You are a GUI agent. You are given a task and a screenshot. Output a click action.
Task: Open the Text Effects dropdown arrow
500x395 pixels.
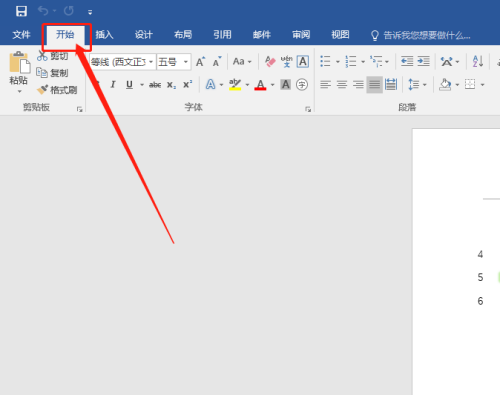tap(221, 85)
